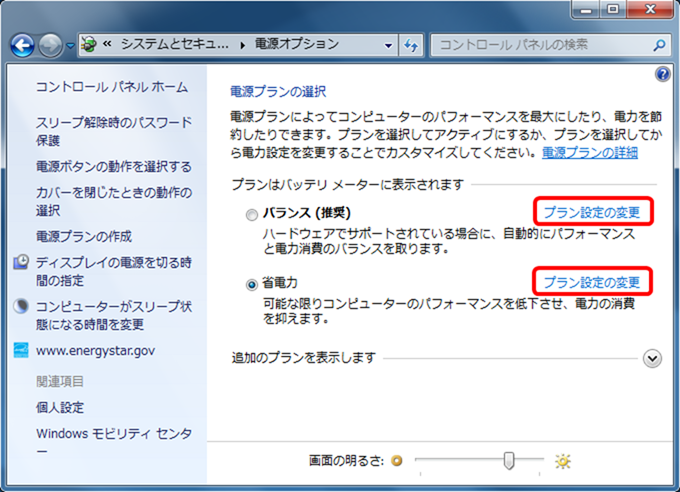This screenshot has width=680, height=492.
Task: Select the バランス (推奨) radio button
Action: (252, 215)
